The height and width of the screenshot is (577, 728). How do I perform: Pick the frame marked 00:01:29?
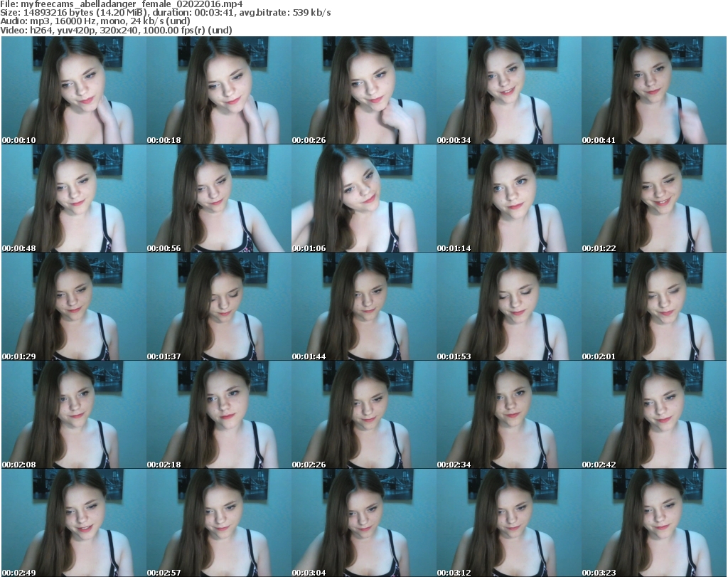click(x=74, y=307)
